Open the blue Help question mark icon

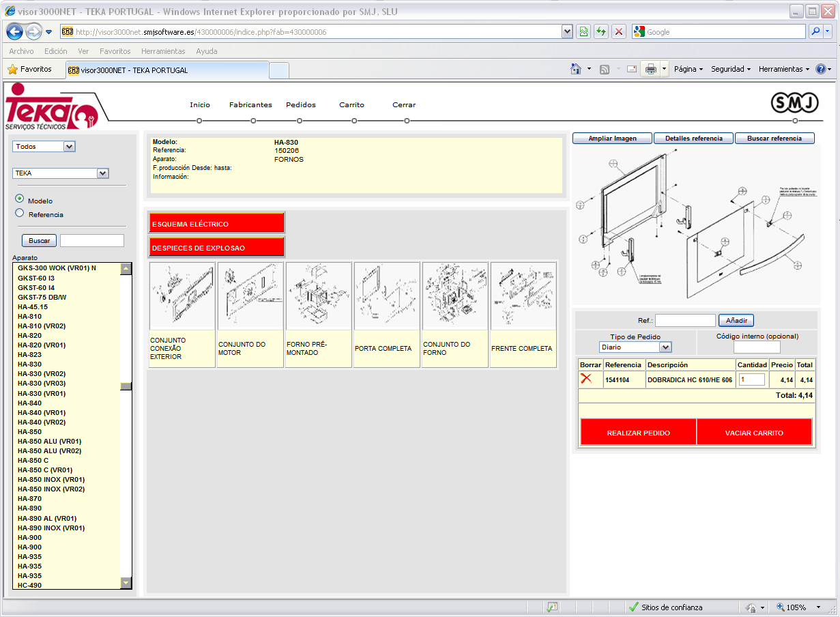tap(821, 69)
